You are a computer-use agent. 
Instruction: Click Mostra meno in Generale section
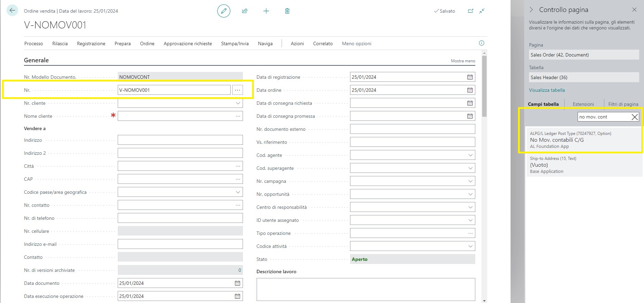463,61
